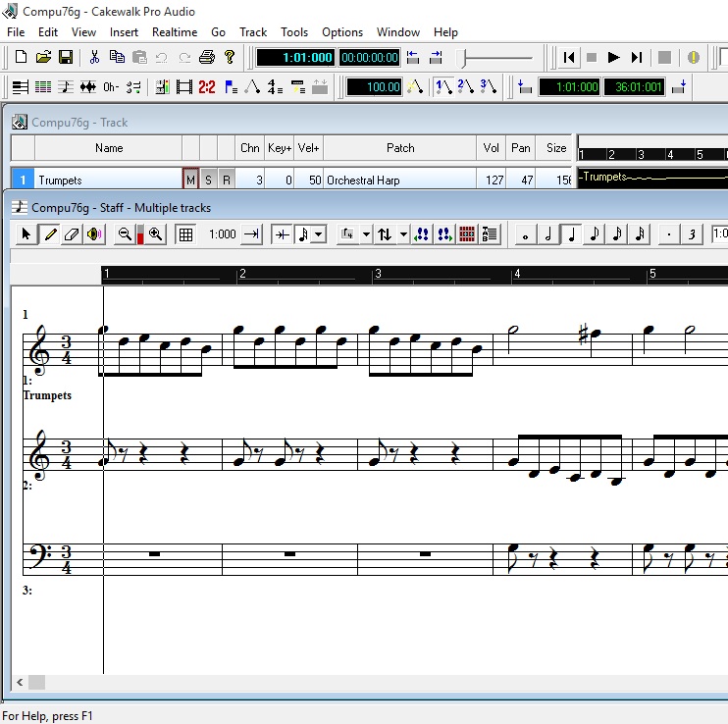Click the zoom out magnifier icon
This screenshot has height=724, width=728.
click(125, 234)
